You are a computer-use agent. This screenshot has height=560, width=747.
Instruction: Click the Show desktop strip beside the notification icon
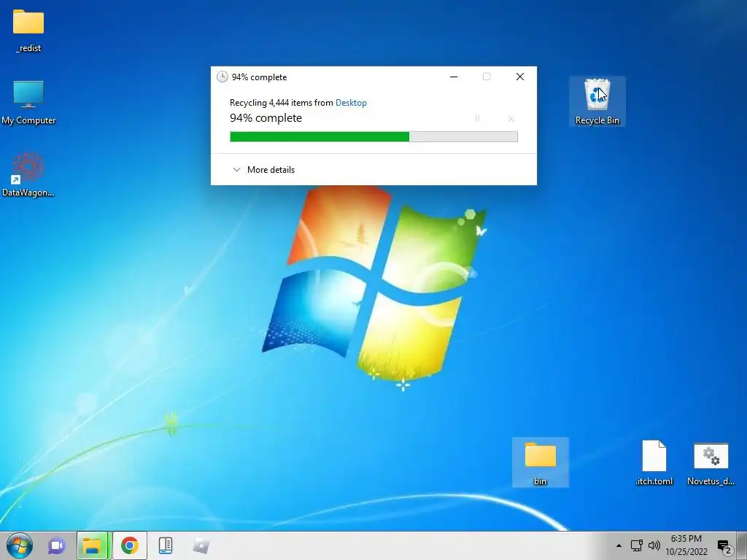coord(742,545)
